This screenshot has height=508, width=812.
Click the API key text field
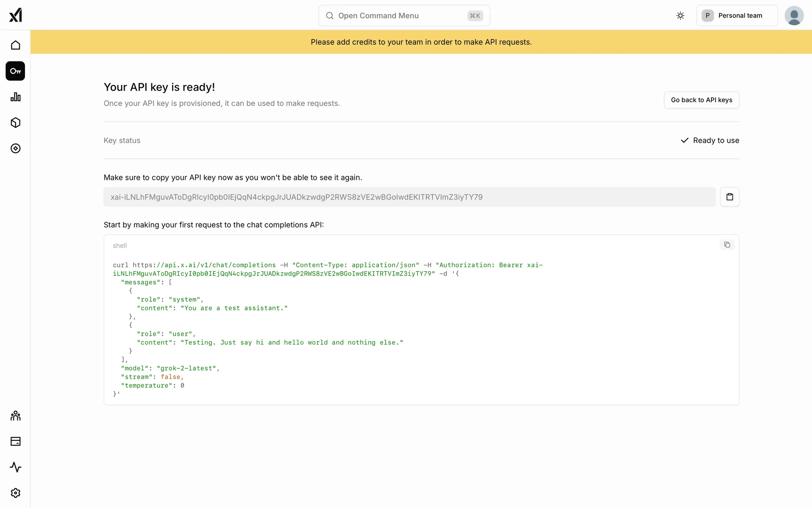coord(409,197)
